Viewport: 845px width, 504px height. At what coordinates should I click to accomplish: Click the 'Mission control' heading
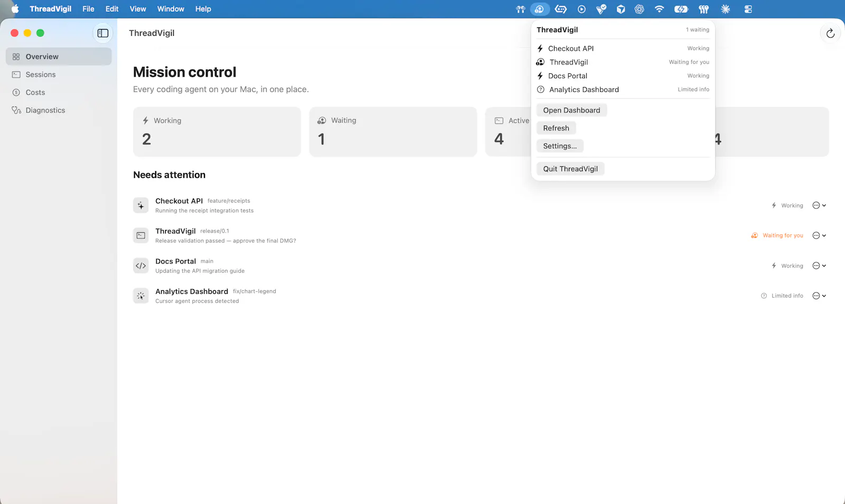tap(185, 72)
